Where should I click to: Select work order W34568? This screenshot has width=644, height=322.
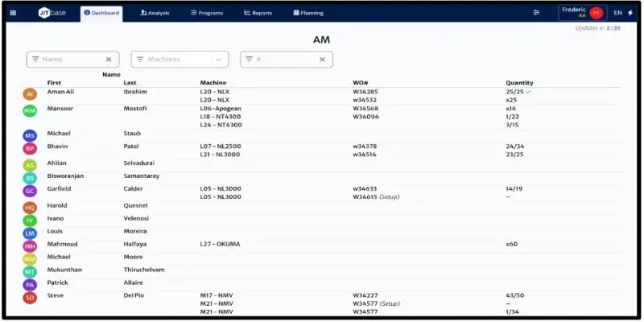[365, 109]
